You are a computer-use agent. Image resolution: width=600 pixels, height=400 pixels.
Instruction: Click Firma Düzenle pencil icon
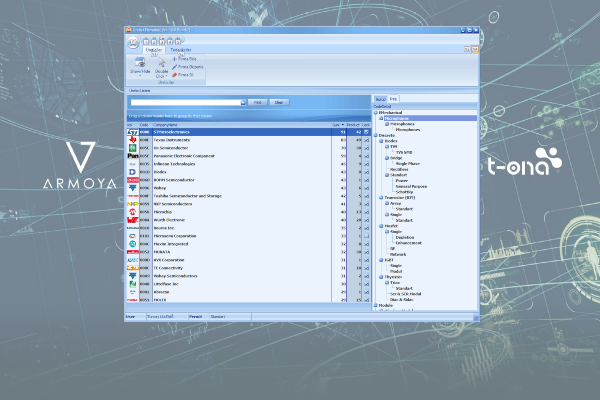point(174,67)
